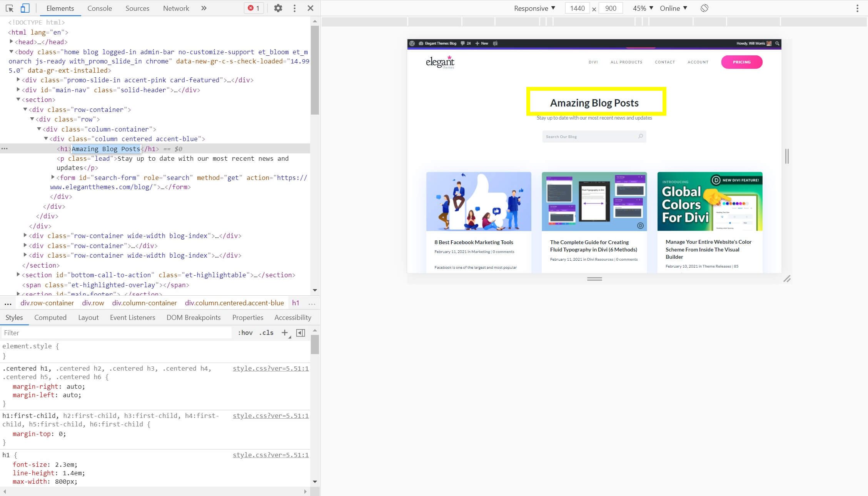
Task: Toggle element classes with .cls
Action: tap(266, 333)
